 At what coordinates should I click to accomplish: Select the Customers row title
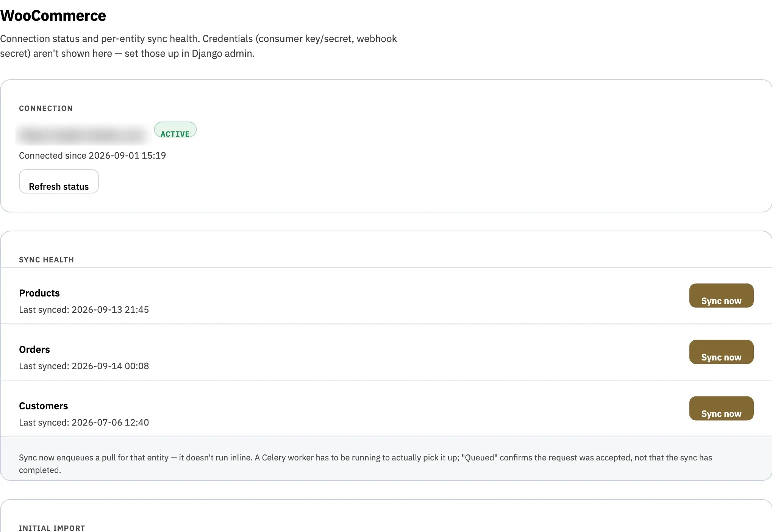[x=44, y=406]
